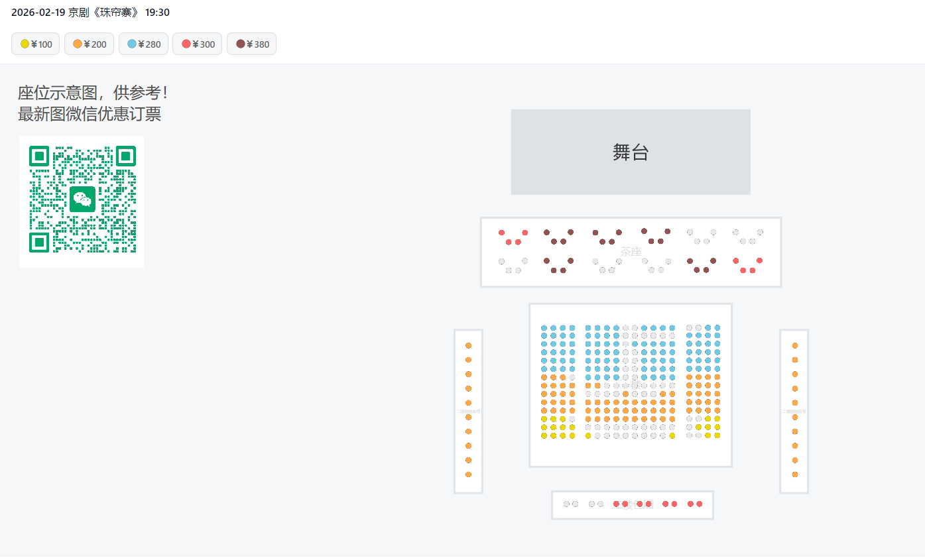Pick the top-right blue seat of the main floor
The width and height of the screenshot is (925, 560).
pos(717,327)
